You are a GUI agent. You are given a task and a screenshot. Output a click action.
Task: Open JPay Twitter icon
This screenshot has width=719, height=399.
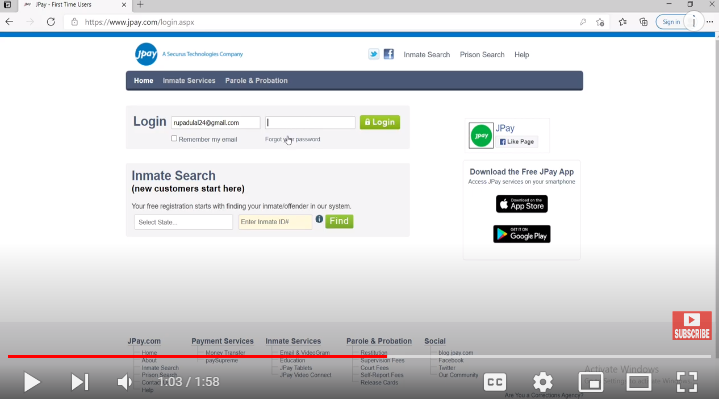[x=374, y=54]
